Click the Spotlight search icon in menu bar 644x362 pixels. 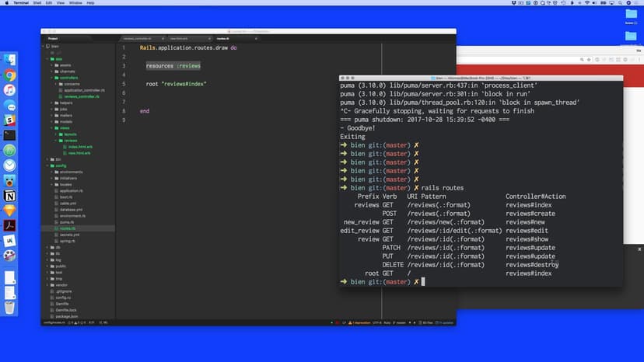614,3
